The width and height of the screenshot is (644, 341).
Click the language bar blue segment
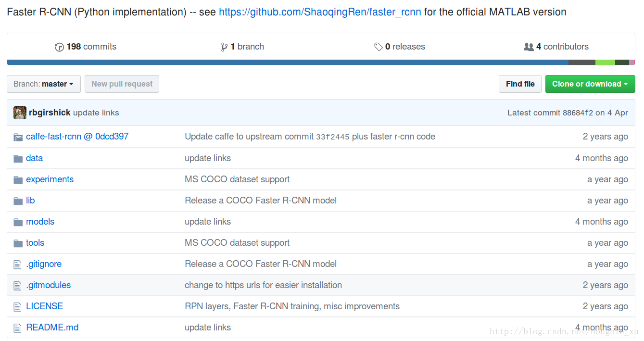tap(288, 62)
